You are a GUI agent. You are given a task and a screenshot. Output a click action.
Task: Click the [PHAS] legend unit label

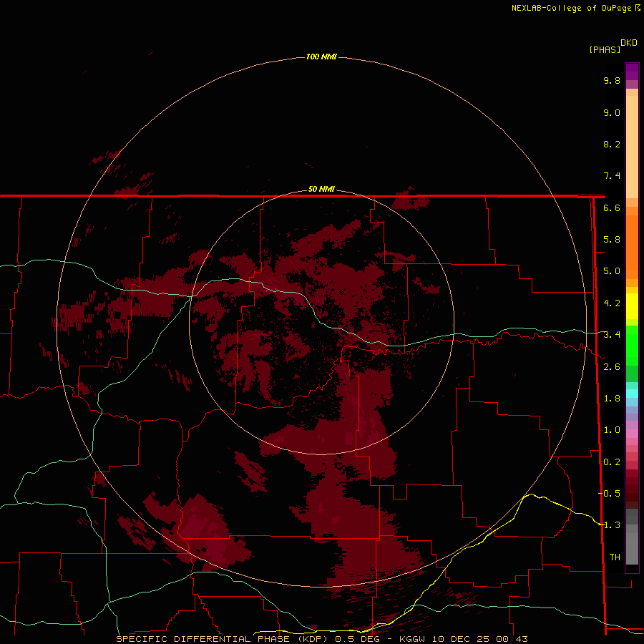(x=605, y=49)
